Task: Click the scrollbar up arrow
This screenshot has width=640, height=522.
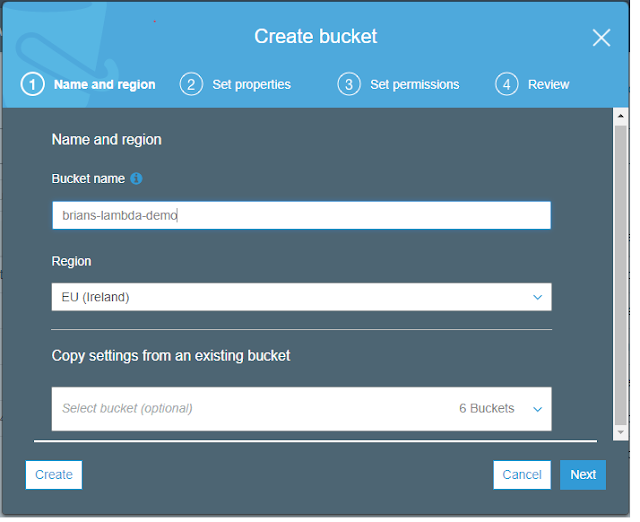Action: tap(620, 116)
